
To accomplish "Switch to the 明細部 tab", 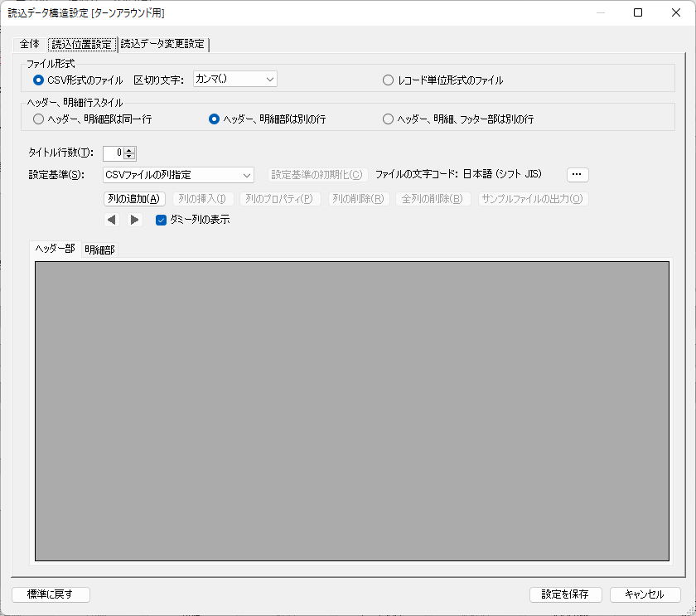I will point(98,249).
